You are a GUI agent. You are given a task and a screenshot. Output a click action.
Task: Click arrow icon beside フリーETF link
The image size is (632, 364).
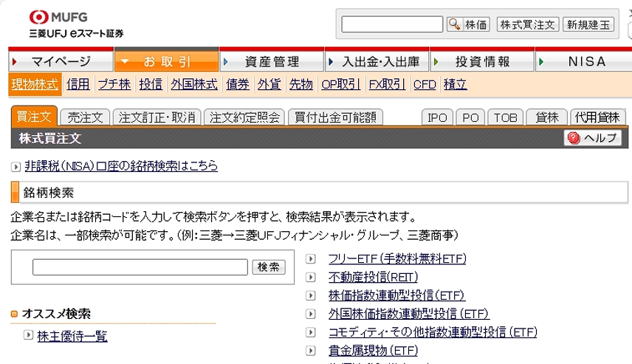[311, 258]
